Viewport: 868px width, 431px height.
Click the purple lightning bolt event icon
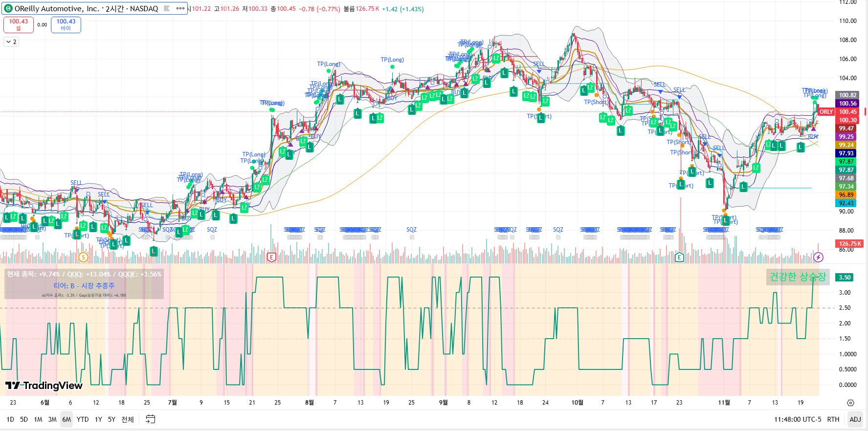click(818, 257)
